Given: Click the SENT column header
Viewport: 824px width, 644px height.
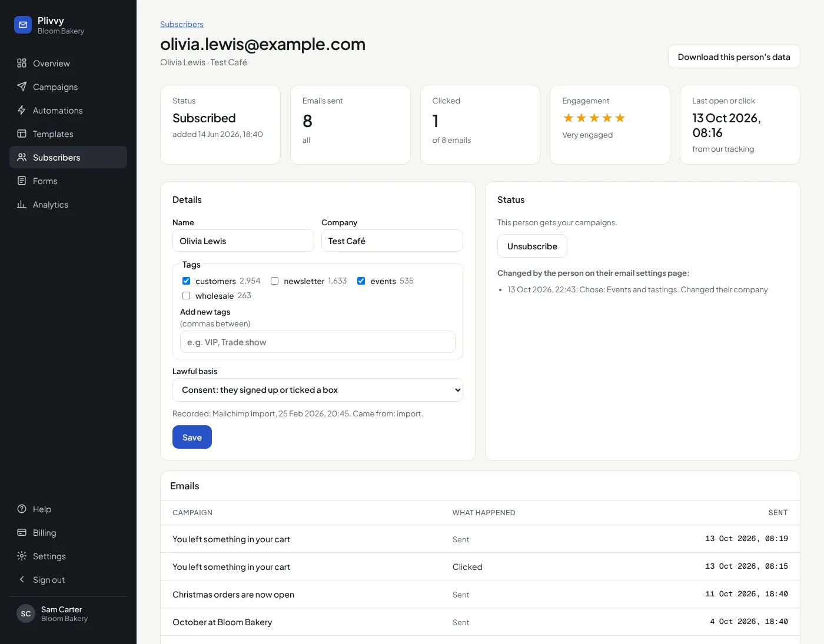Looking at the screenshot, I should tap(778, 513).
